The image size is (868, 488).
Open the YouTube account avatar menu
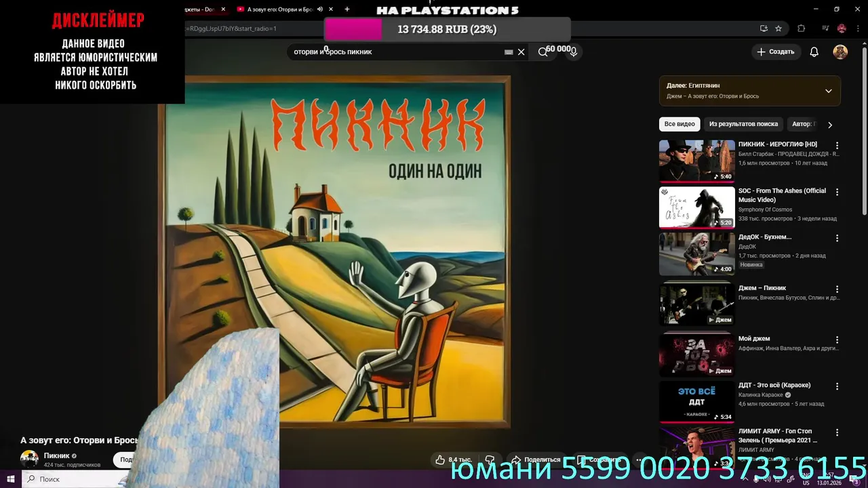[840, 52]
